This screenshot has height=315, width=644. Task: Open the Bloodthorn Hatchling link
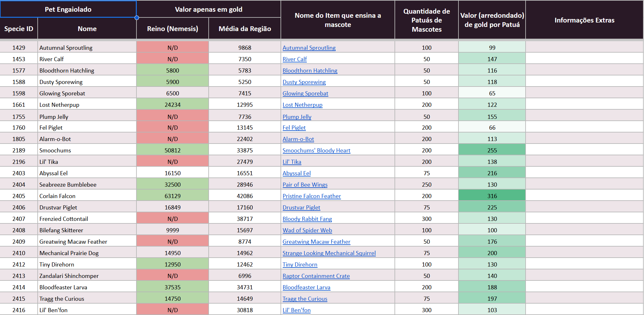310,70
